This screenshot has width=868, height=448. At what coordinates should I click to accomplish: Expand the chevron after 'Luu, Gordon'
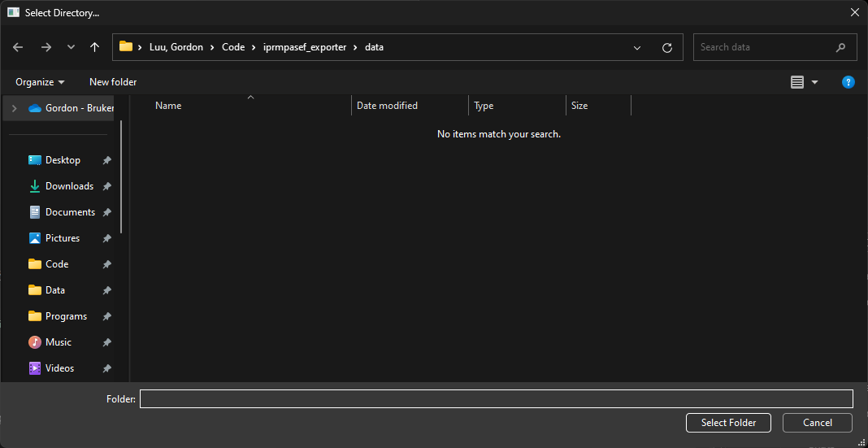[214, 48]
